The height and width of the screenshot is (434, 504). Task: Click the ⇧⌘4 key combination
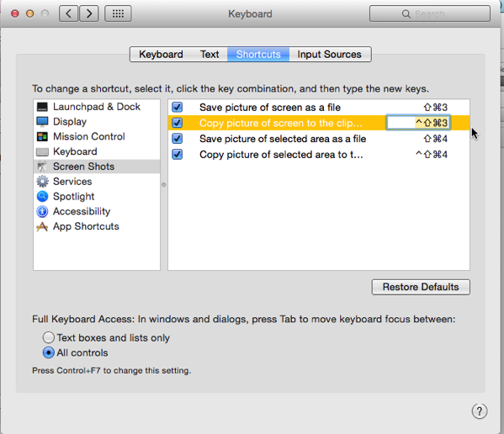coord(436,139)
